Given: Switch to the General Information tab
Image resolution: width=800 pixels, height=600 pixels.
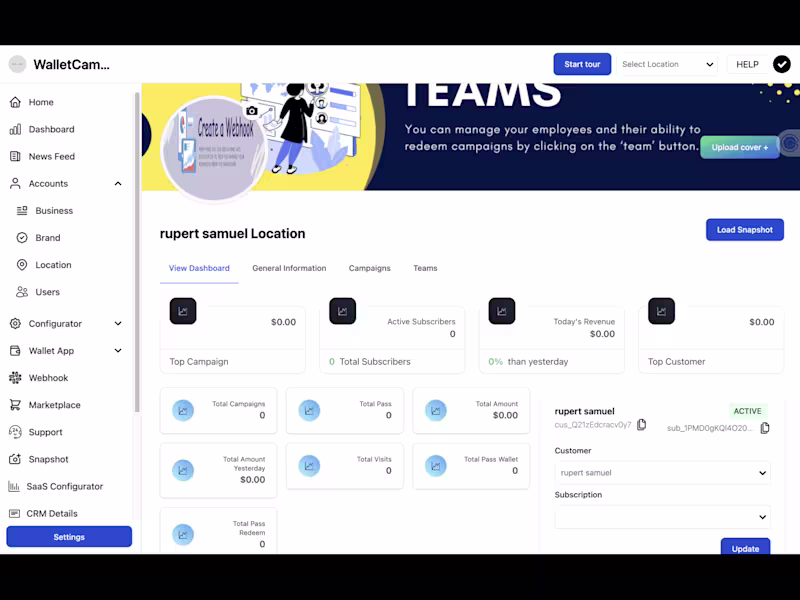Looking at the screenshot, I should (x=289, y=268).
